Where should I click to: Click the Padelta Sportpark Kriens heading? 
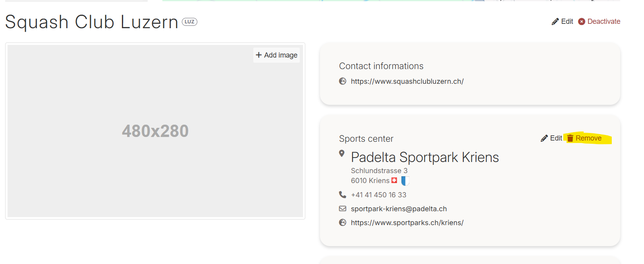425,157
